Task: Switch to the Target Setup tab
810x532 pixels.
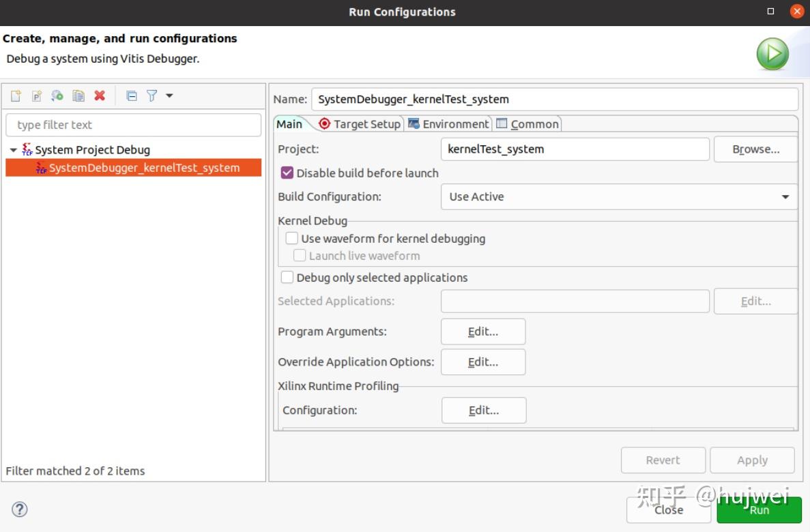Action: [x=360, y=124]
